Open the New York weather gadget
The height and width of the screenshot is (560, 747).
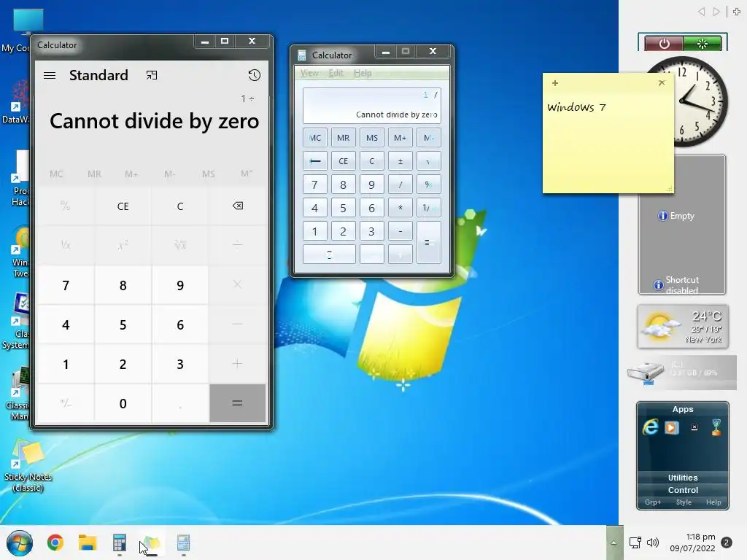point(683,327)
